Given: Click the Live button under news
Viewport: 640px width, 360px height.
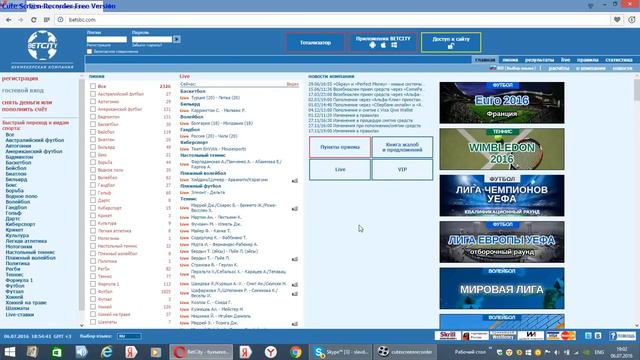Looking at the screenshot, I should coord(340,169).
